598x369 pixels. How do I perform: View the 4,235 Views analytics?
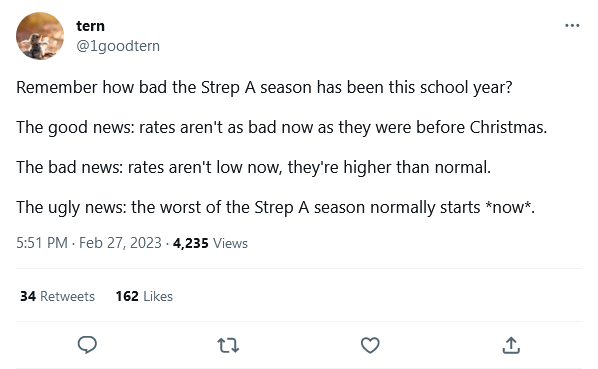(210, 243)
